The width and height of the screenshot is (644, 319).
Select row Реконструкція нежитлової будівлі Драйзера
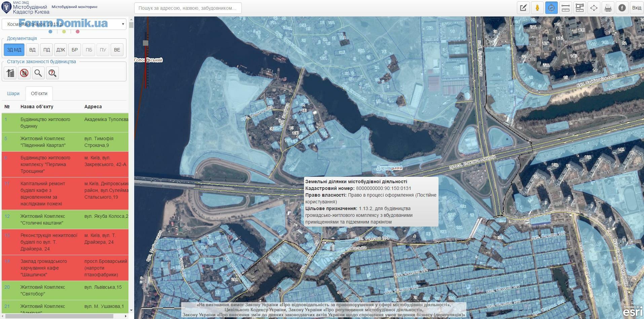tap(65, 242)
